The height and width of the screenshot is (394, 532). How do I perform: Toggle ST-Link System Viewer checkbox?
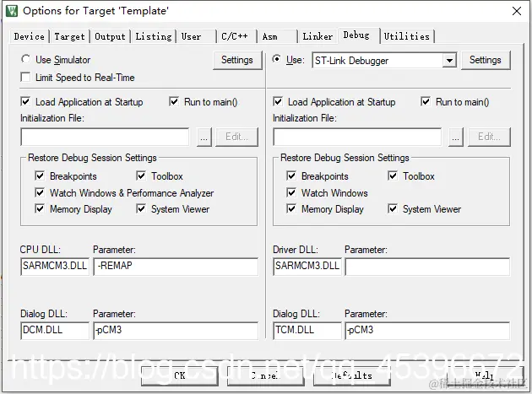[393, 208]
